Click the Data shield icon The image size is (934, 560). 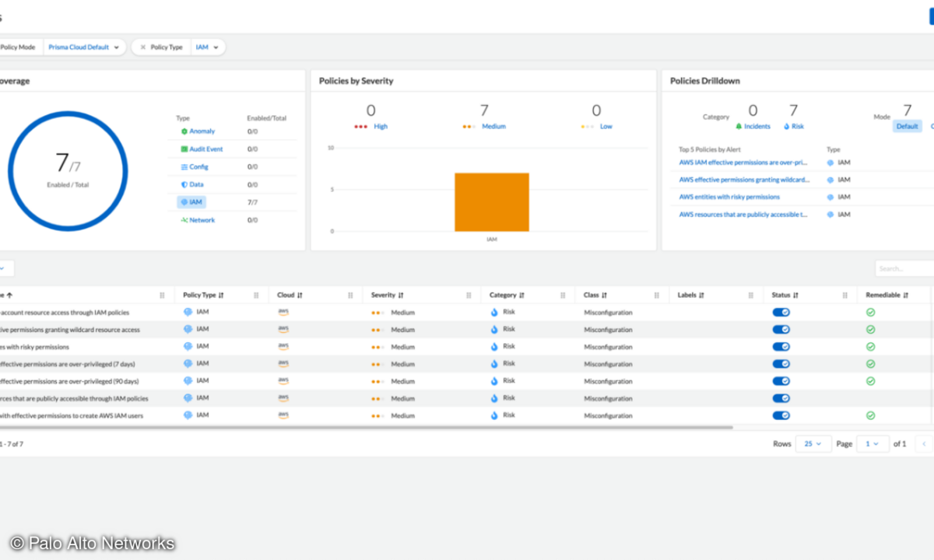pyautogui.click(x=184, y=185)
